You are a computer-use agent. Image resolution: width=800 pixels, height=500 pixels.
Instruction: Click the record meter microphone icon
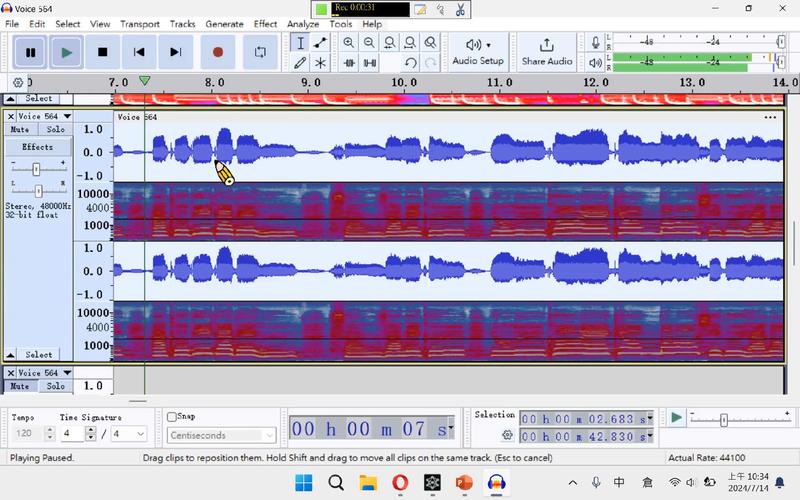pos(595,42)
